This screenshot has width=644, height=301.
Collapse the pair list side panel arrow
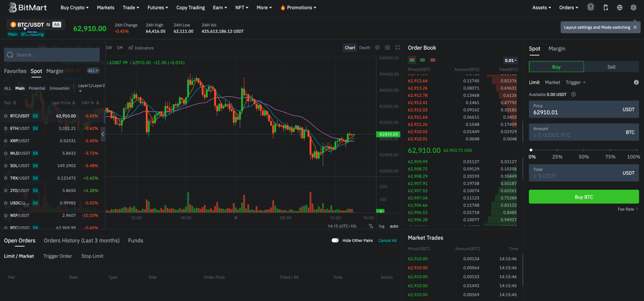103,134
